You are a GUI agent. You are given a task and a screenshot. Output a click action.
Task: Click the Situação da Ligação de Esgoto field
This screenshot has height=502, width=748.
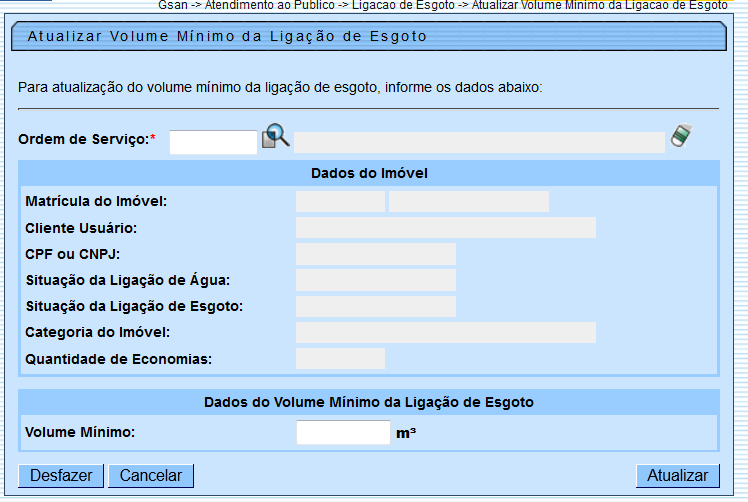pyautogui.click(x=376, y=306)
